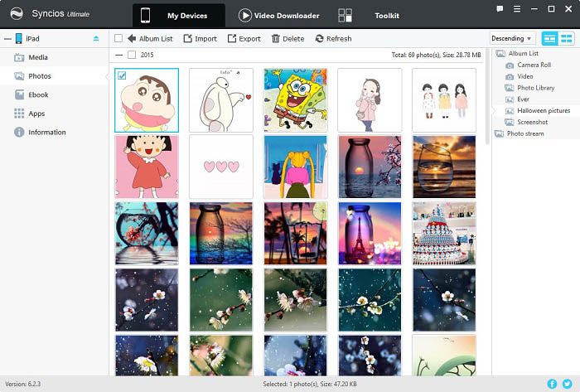This screenshot has height=392, width=580.
Task: Select the SpongeBob photo thumbnail
Action: point(295,99)
